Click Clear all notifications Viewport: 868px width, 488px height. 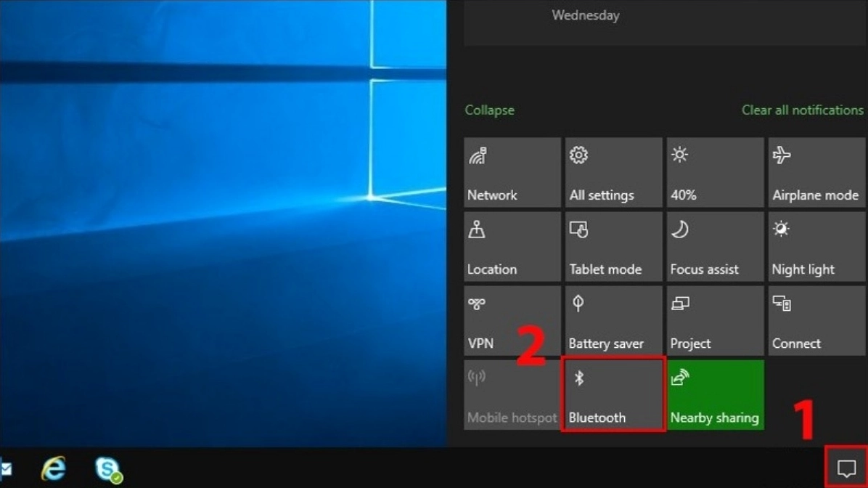pyautogui.click(x=802, y=110)
